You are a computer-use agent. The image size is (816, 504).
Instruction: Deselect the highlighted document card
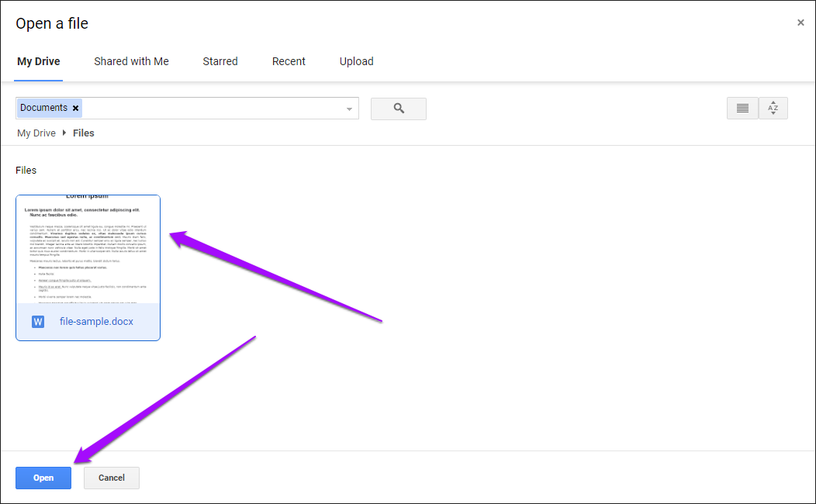tap(88, 268)
